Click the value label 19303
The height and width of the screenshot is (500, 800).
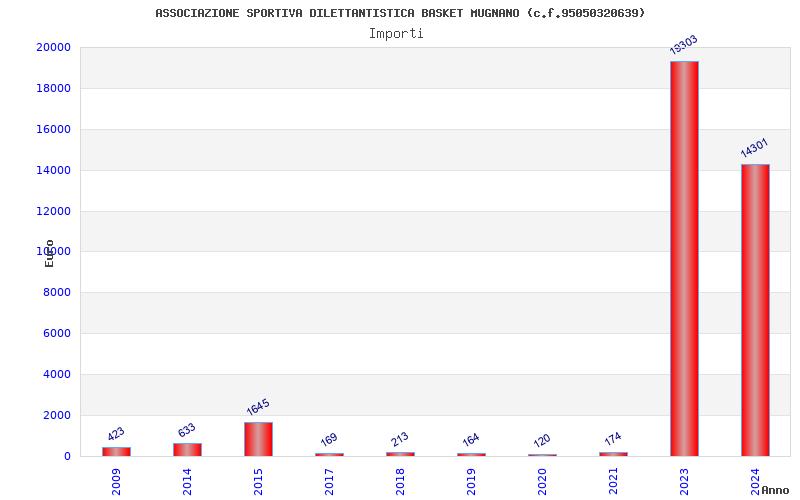tap(683, 45)
